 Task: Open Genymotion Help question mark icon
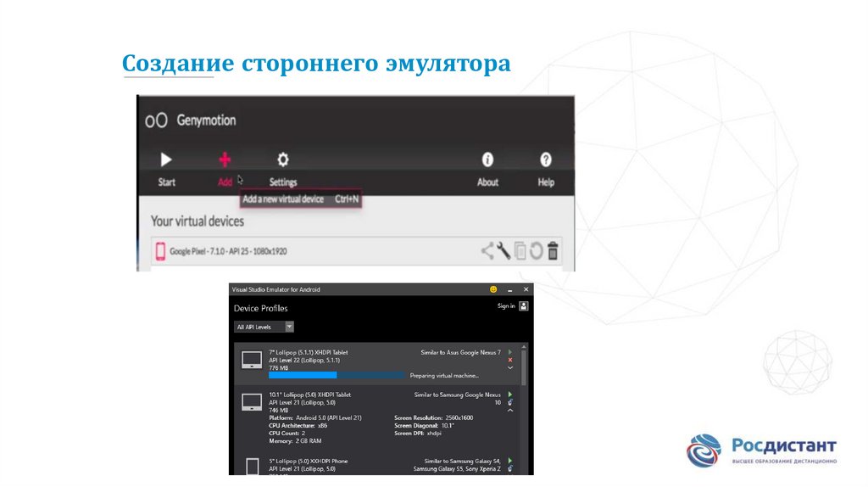546,160
